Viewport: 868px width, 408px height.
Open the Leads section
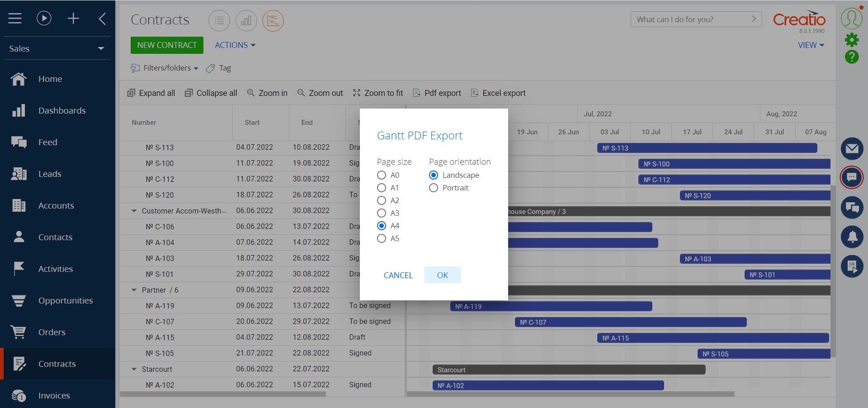tap(50, 174)
